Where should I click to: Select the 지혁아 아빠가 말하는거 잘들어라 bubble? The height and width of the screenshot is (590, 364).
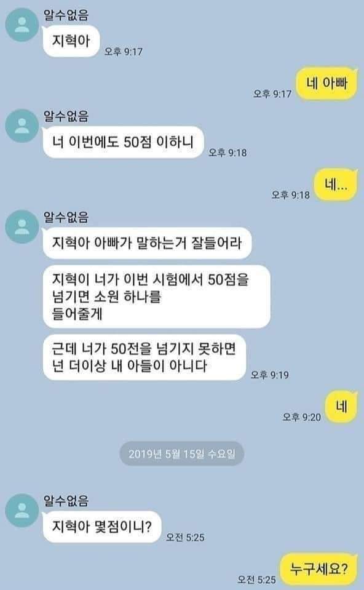[147, 242]
